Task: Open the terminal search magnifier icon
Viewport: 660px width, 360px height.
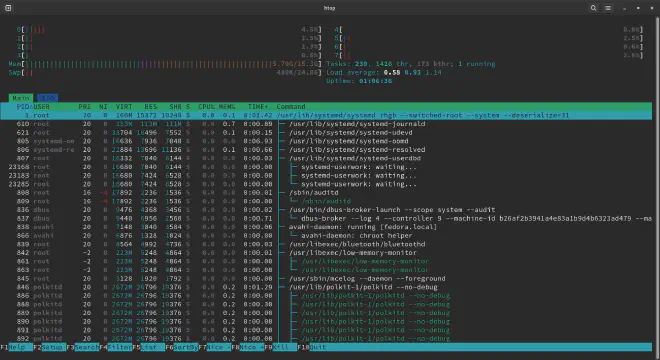Action: [593, 8]
